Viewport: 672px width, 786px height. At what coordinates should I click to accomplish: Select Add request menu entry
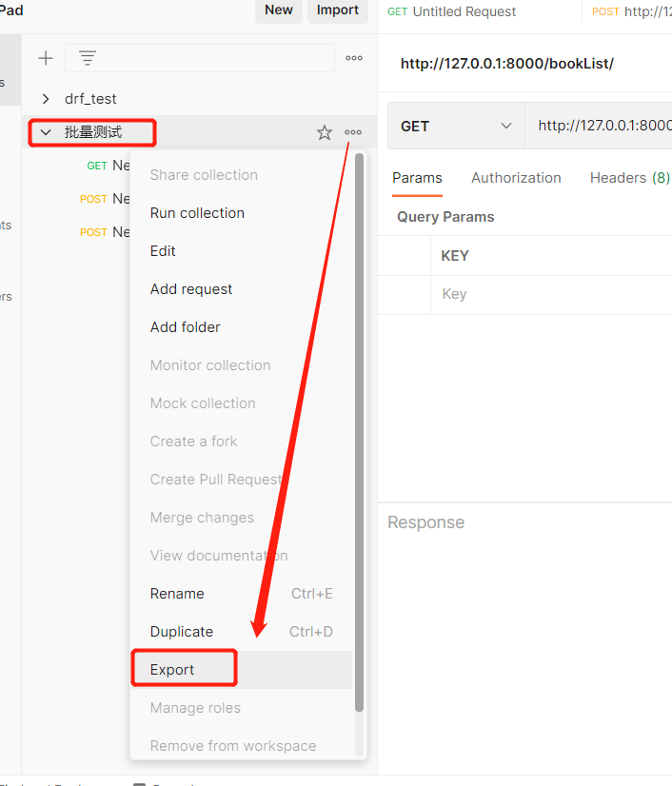click(191, 289)
